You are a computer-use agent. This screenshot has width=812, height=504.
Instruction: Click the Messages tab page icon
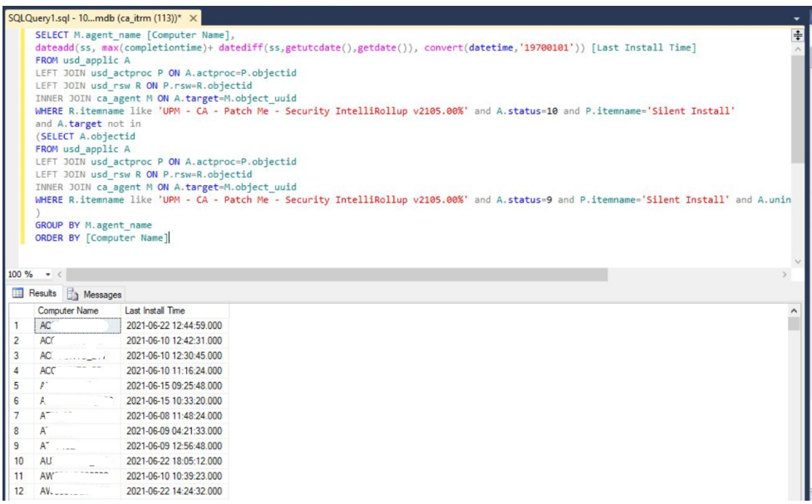[x=73, y=294]
